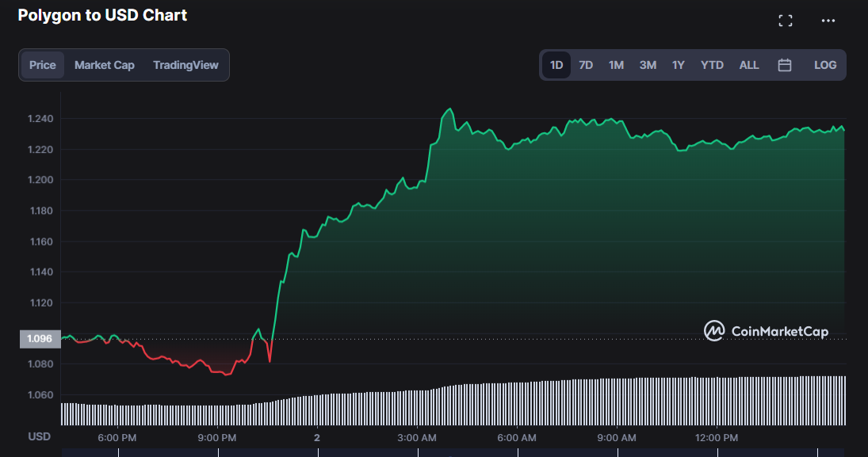The height and width of the screenshot is (457, 868).
Task: Click the red price dip low point
Action: click(x=227, y=375)
